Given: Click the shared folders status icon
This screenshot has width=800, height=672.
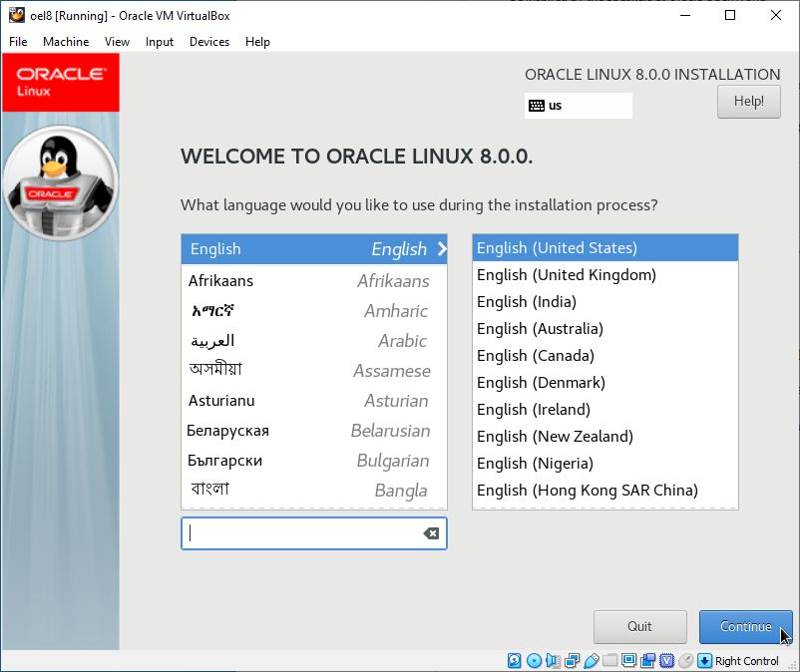Looking at the screenshot, I should coord(609,661).
